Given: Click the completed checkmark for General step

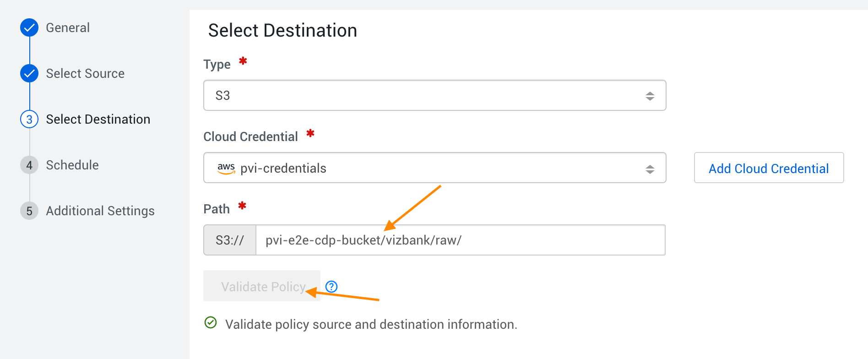Looking at the screenshot, I should pyautogui.click(x=29, y=27).
